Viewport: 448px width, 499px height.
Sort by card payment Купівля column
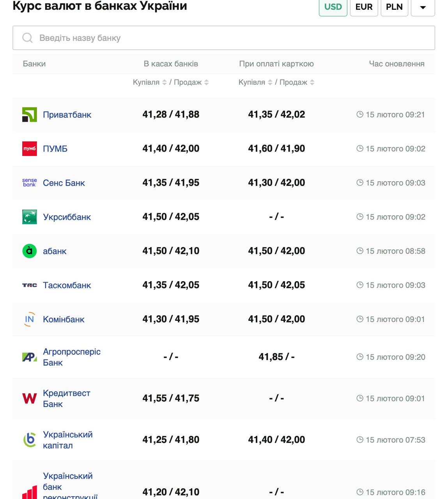click(270, 82)
